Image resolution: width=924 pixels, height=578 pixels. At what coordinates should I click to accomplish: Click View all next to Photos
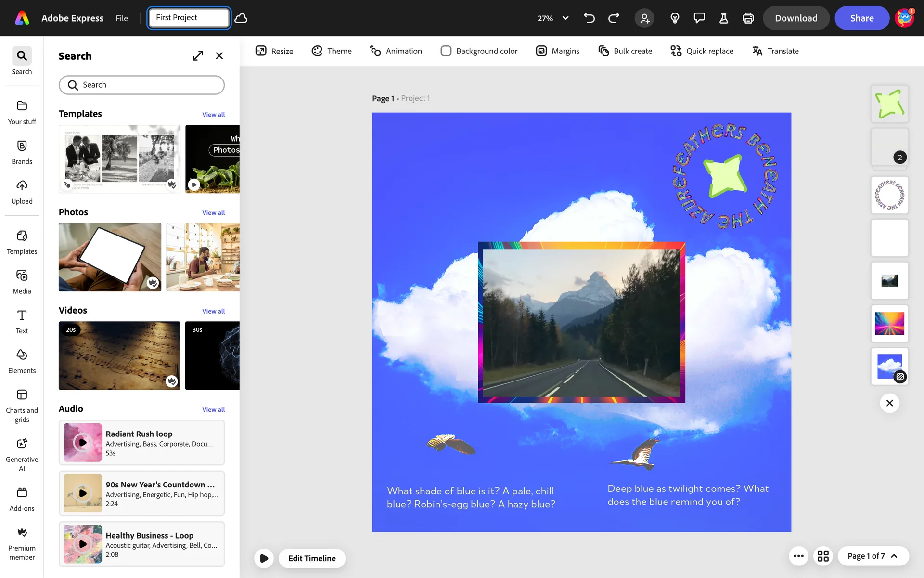(213, 212)
